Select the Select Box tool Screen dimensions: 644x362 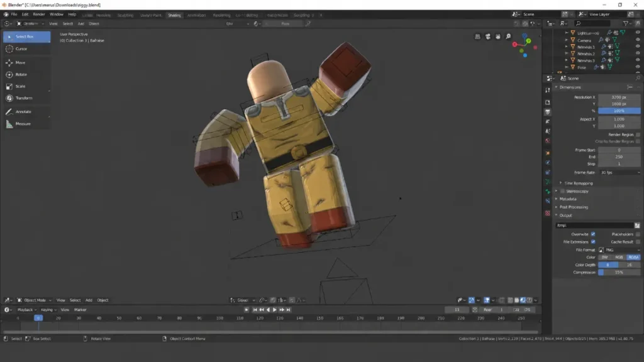[x=26, y=36]
